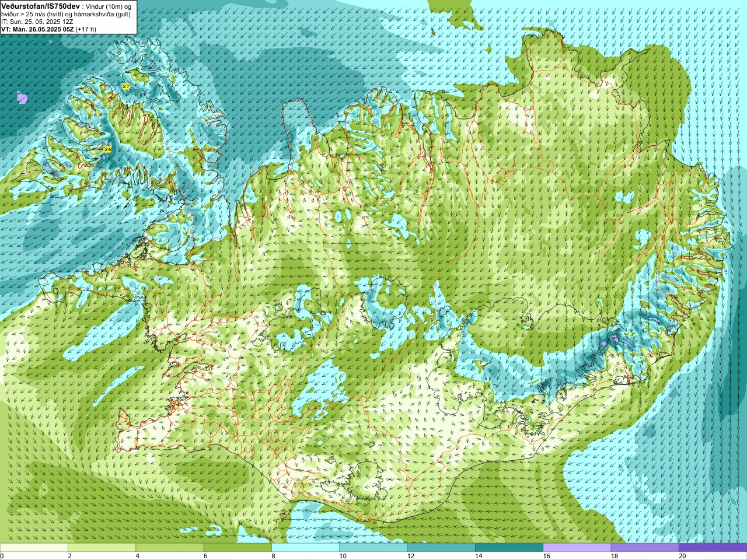Click the legend scale number 14

pos(479,556)
